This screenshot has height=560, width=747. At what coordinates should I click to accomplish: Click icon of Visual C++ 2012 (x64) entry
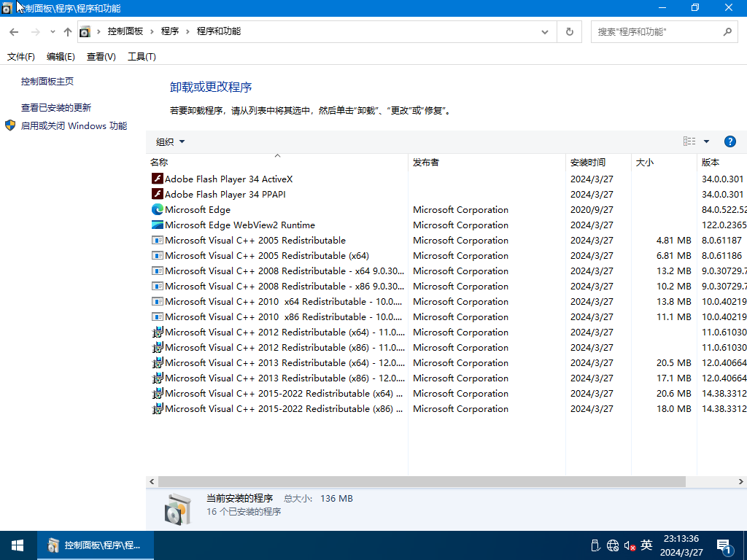[158, 332]
